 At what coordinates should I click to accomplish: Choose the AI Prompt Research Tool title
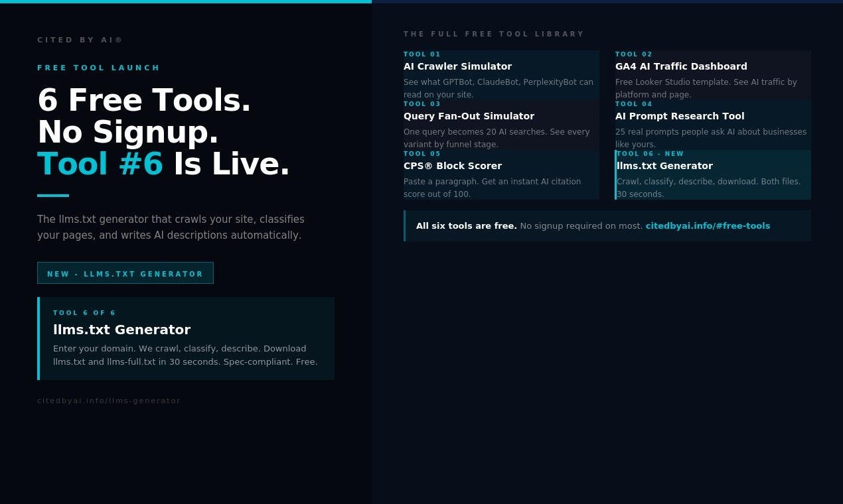click(x=680, y=116)
